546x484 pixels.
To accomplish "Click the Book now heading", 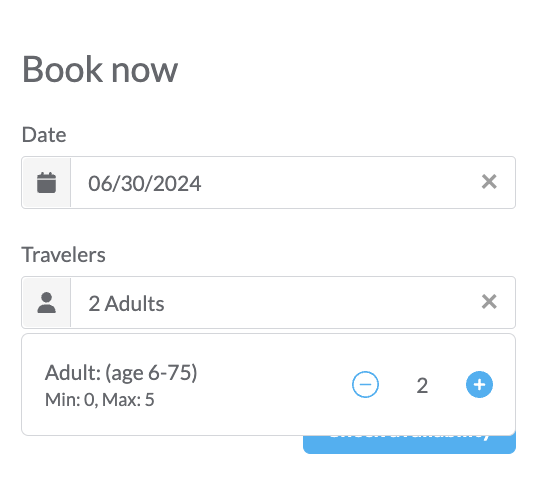I will 100,69.
